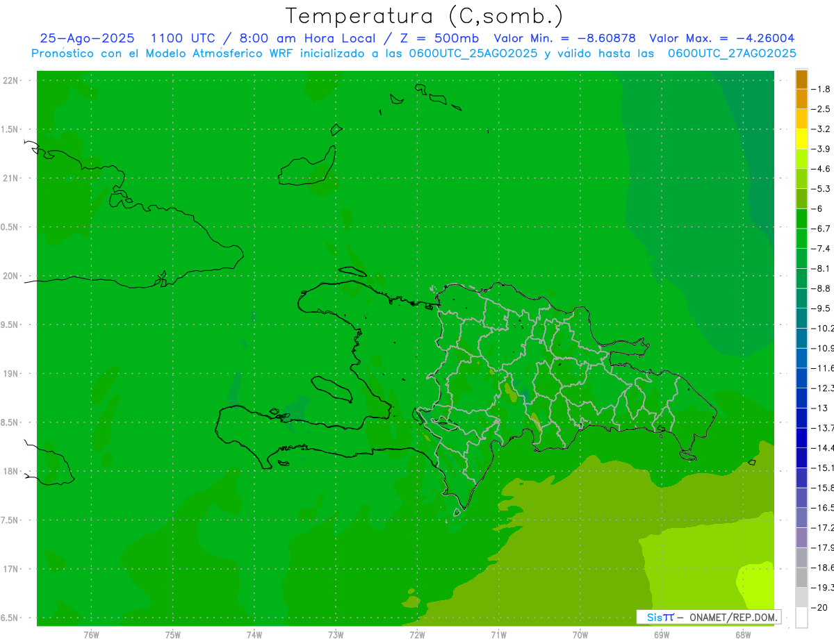Click the '-7.4' colorbar value
The image size is (834, 644).
(821, 248)
